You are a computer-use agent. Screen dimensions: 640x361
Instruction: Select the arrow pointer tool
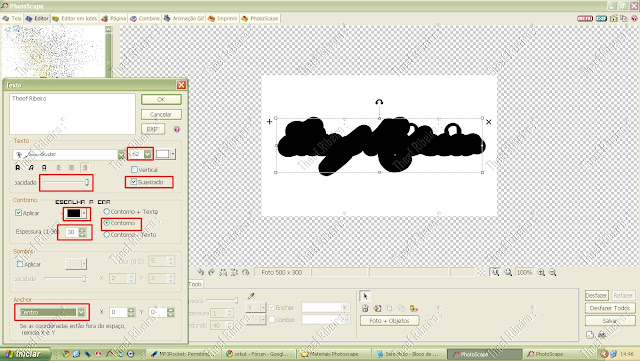click(365, 296)
